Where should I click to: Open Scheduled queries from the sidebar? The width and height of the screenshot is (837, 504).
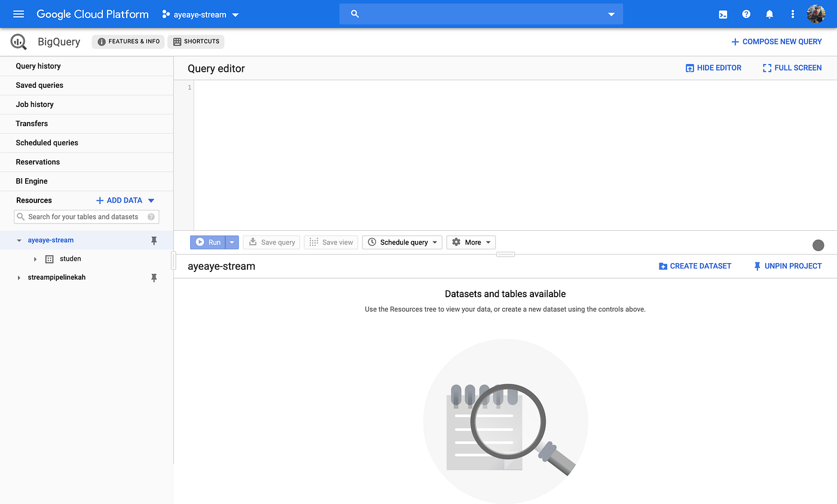tap(47, 142)
